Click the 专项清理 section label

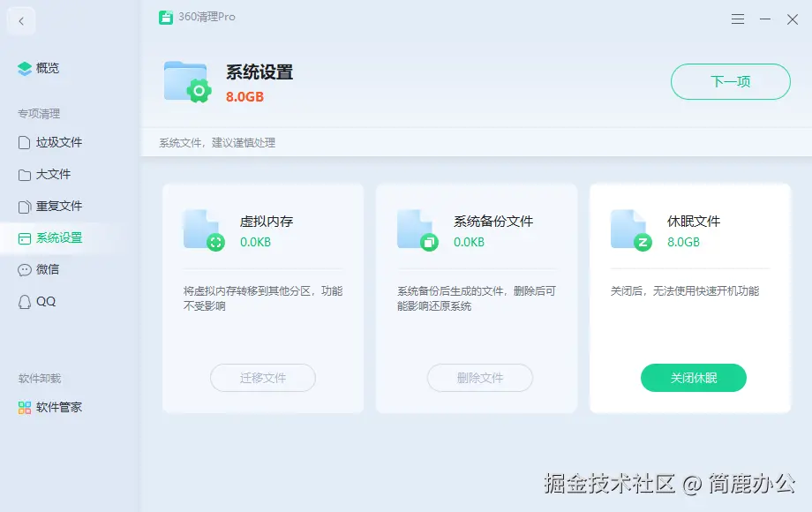(x=39, y=114)
